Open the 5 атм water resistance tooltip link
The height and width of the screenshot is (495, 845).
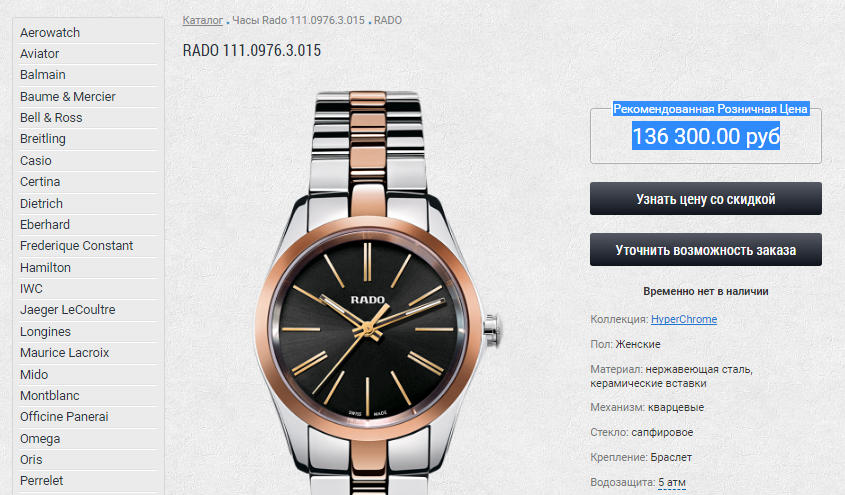point(672,483)
